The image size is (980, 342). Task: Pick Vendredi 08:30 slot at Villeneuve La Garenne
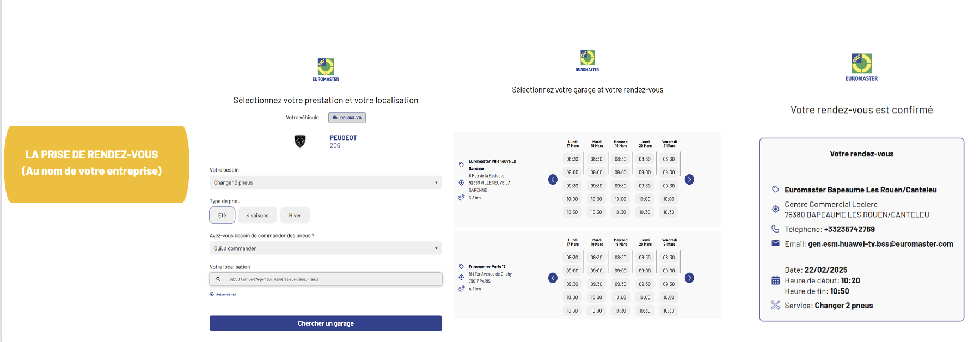669,159
